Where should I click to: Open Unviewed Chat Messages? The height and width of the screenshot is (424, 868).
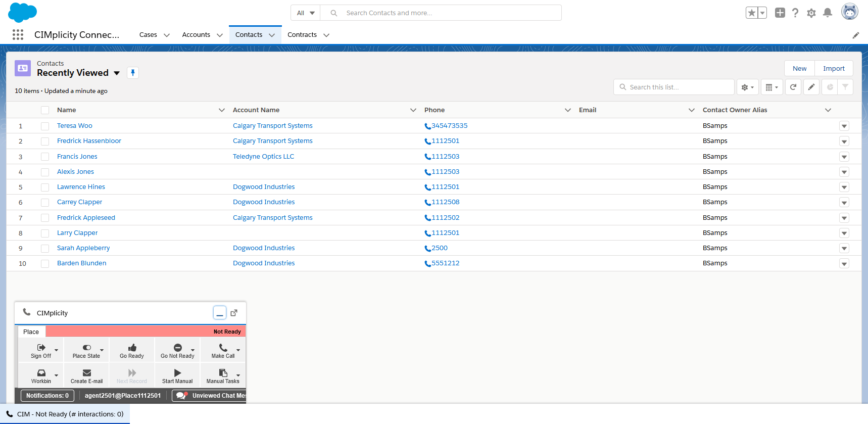[209, 396]
